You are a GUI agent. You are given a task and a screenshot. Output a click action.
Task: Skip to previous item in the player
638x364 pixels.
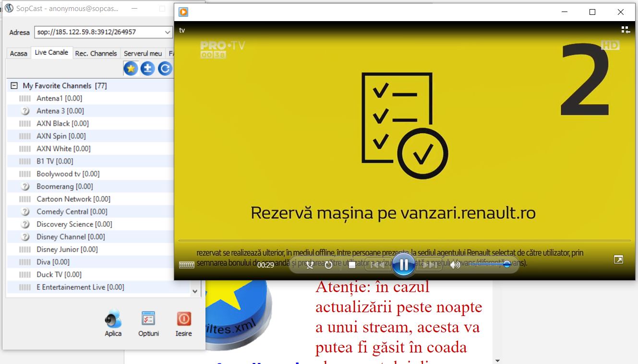[x=377, y=265]
